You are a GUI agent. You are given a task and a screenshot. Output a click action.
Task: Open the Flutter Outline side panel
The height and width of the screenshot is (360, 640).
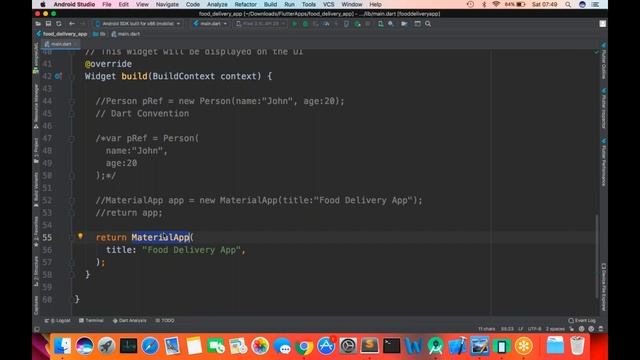(604, 60)
